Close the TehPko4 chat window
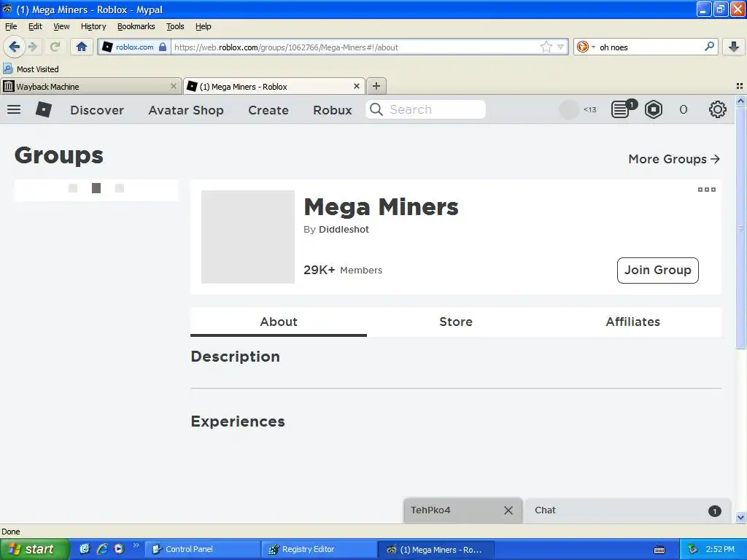This screenshot has width=747, height=560. tap(508, 510)
